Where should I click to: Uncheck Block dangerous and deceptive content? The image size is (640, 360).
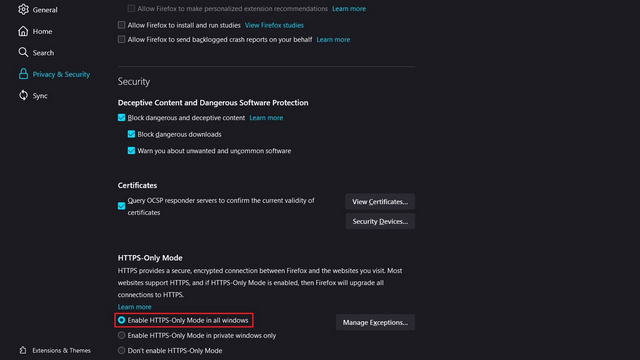pyautogui.click(x=122, y=118)
